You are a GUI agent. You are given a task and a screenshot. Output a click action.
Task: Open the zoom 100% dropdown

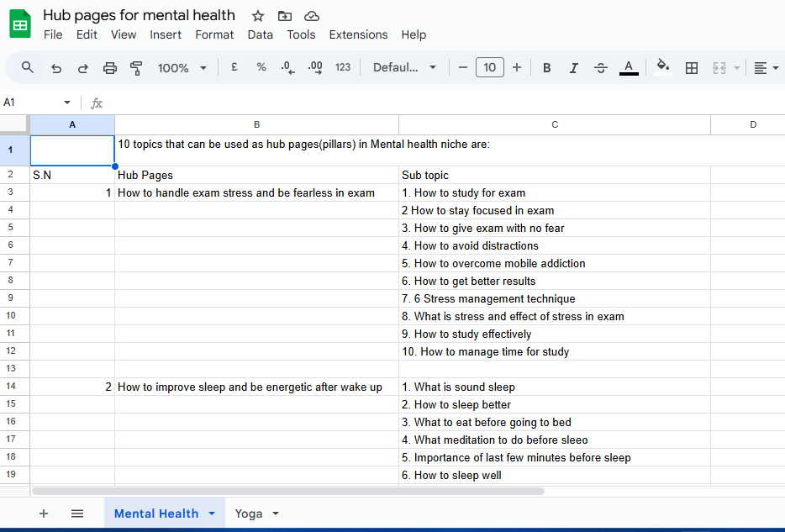[x=182, y=68]
